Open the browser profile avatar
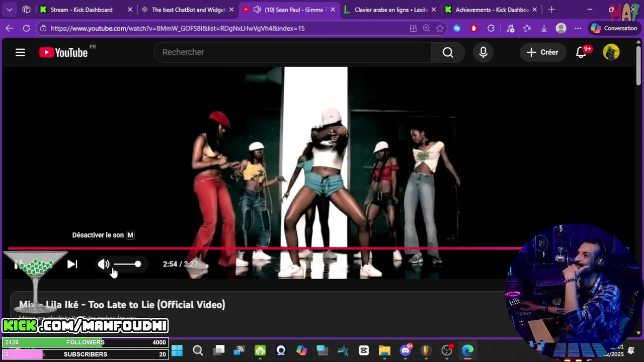Viewport: 644px width, 362px height. point(561,29)
